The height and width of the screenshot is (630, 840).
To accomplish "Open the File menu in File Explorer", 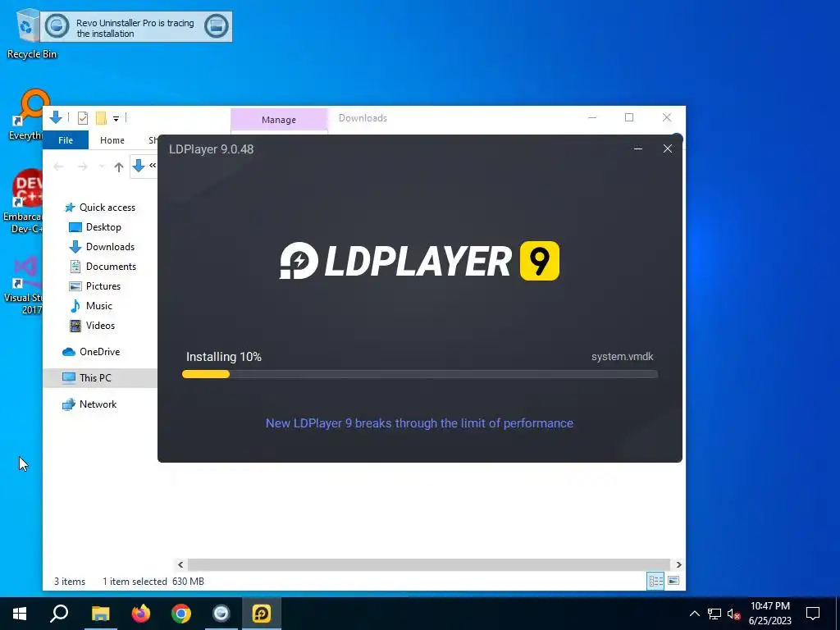I will (x=66, y=140).
